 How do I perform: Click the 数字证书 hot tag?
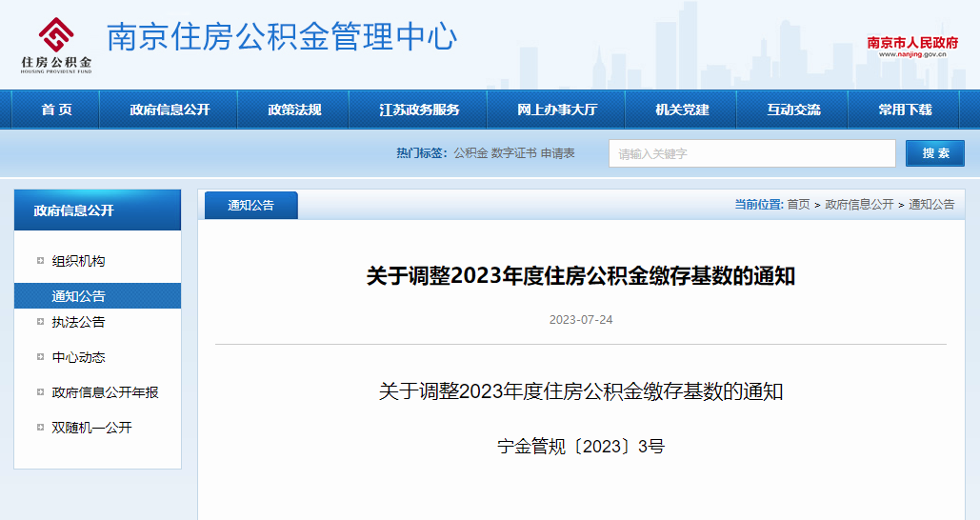click(x=513, y=153)
